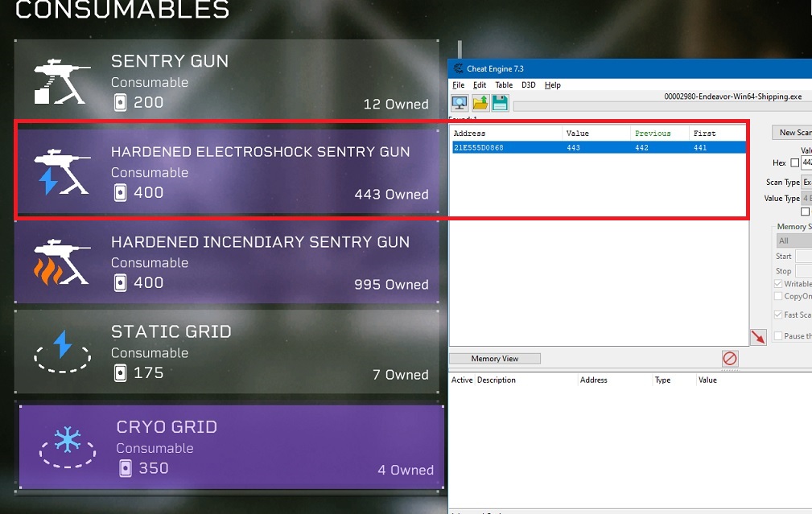The width and height of the screenshot is (812, 514).
Task: Expand the memory region All dropdown
Action: (793, 241)
